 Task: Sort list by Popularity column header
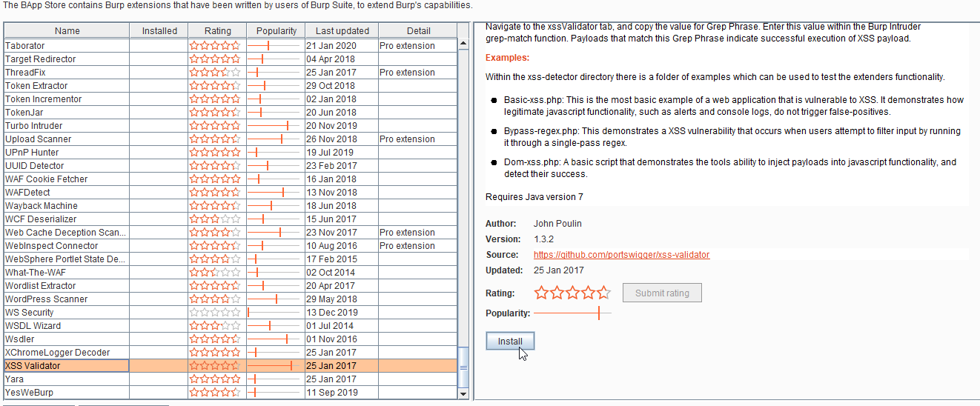click(276, 31)
